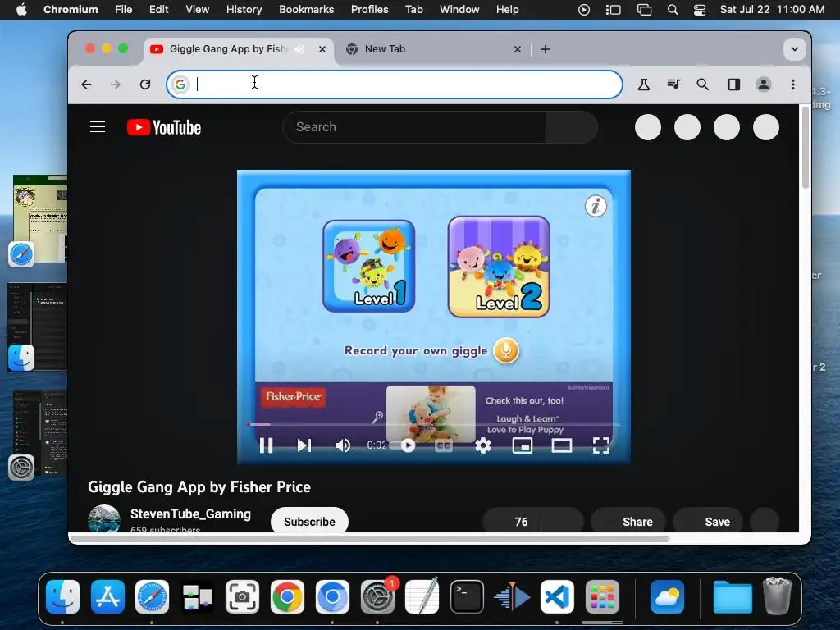The height and width of the screenshot is (630, 840).
Task: Open Stage Manager menu bar icon
Action: click(613, 10)
